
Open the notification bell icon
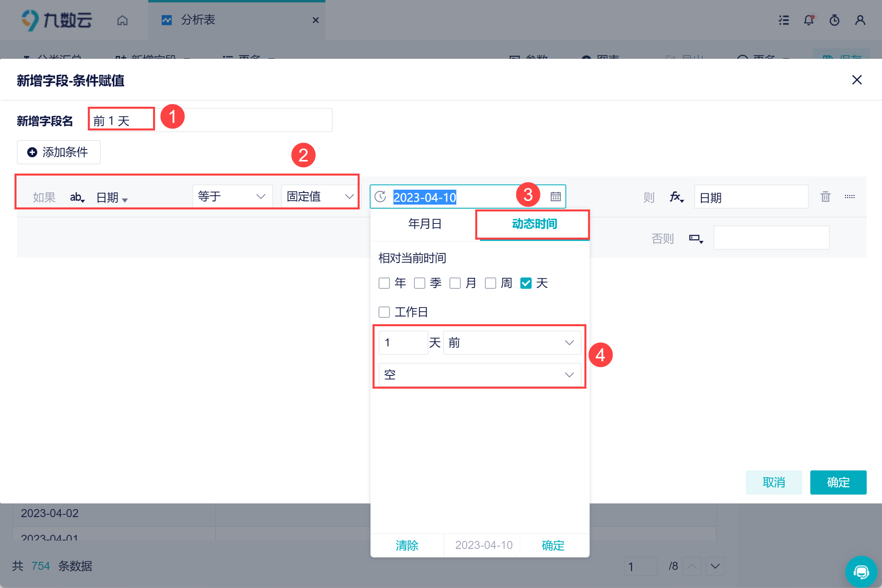coord(809,20)
